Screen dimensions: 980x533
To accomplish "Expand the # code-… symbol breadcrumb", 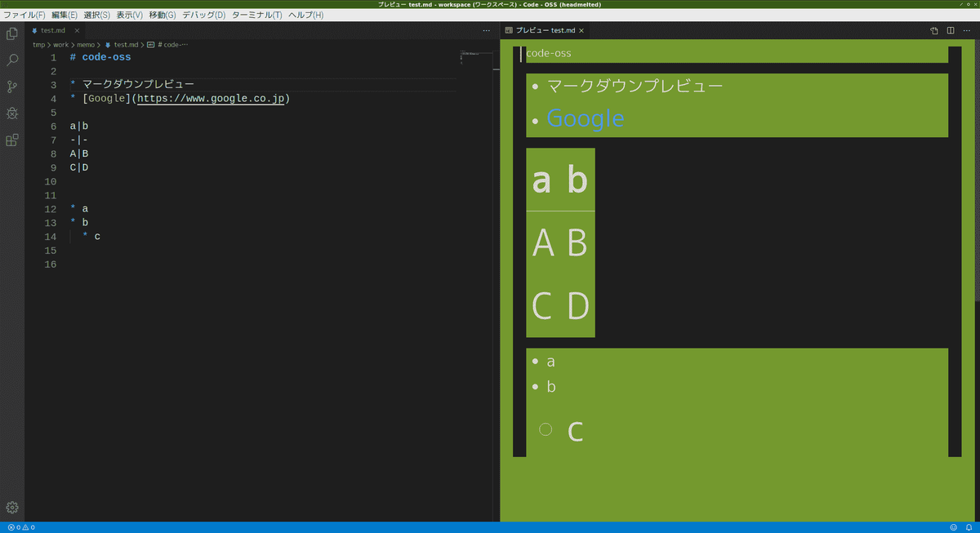I will [x=167, y=45].
